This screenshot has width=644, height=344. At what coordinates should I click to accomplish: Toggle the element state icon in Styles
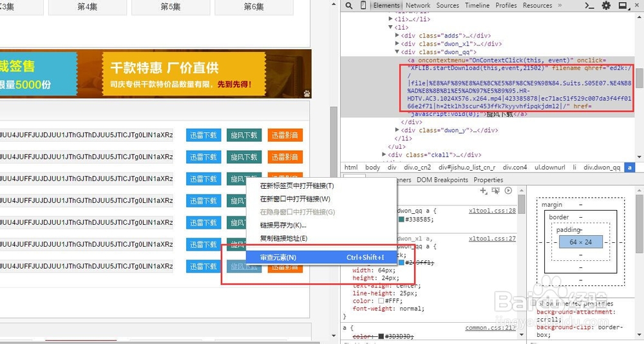(x=496, y=191)
